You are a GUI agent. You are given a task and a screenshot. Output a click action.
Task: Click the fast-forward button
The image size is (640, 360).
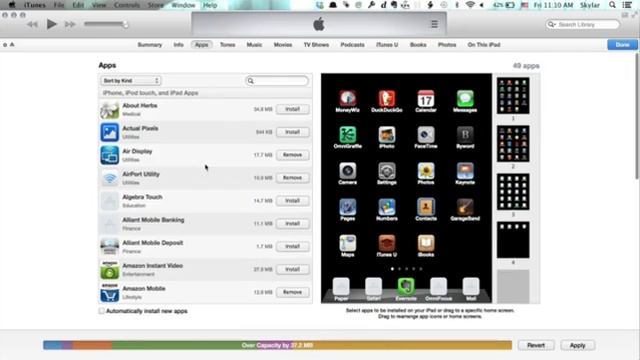click(x=70, y=24)
